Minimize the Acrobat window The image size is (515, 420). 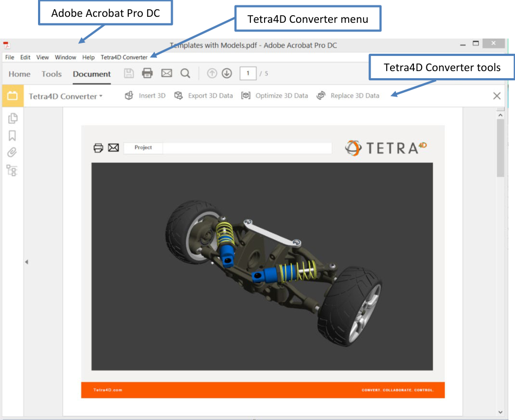[x=463, y=44]
